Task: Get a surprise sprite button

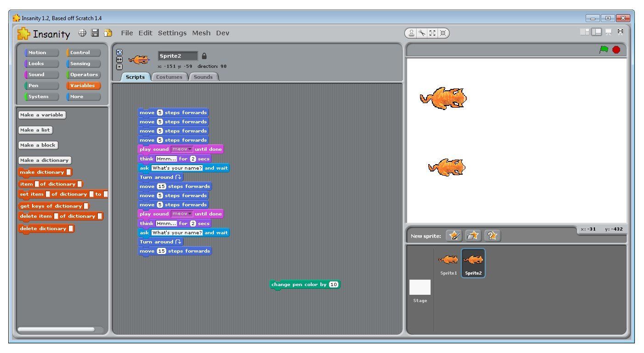Action: coord(492,236)
